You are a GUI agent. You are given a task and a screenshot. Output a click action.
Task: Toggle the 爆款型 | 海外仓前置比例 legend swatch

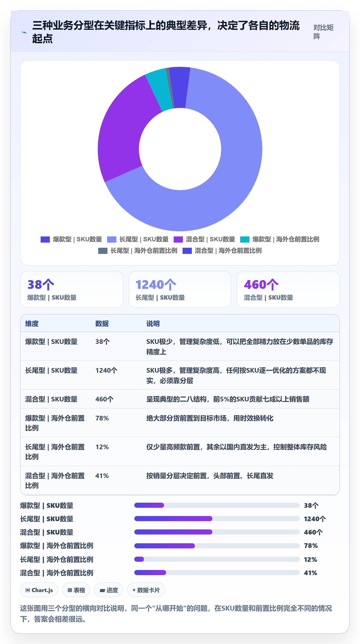[245, 239]
